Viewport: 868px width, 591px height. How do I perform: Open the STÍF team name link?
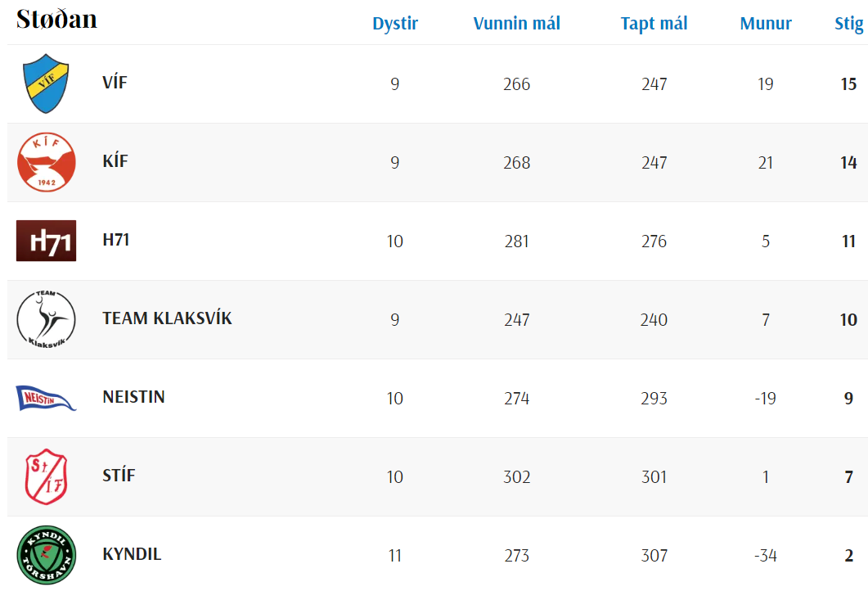coord(119,476)
